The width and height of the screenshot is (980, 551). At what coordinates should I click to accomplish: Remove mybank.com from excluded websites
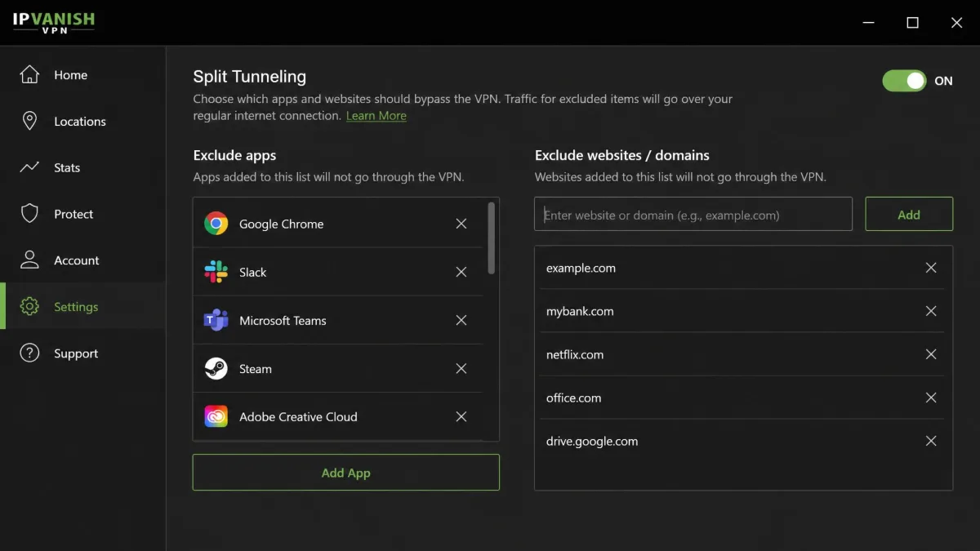click(x=931, y=311)
